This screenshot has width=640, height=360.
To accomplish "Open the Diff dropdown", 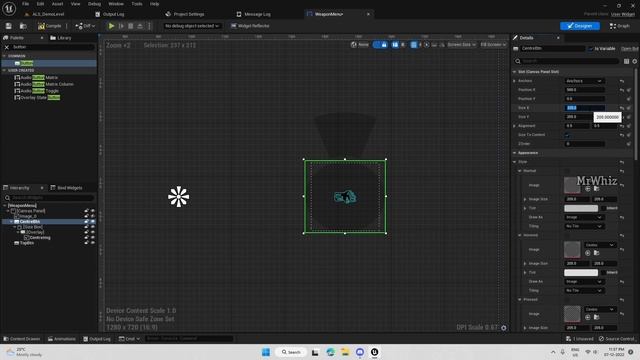I will tap(85, 26).
